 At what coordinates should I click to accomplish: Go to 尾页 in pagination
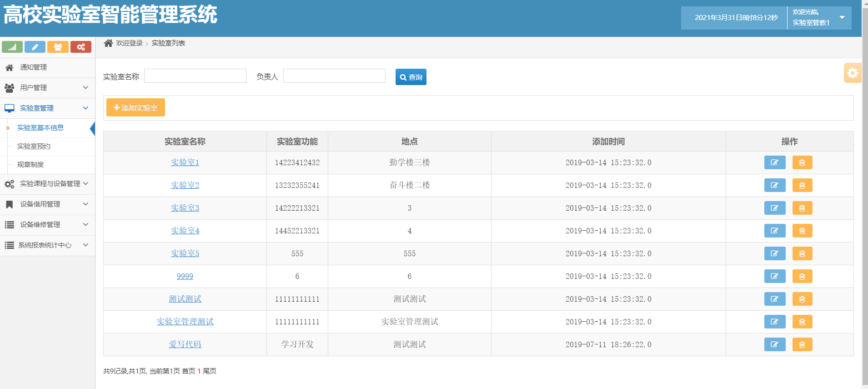[x=210, y=371]
